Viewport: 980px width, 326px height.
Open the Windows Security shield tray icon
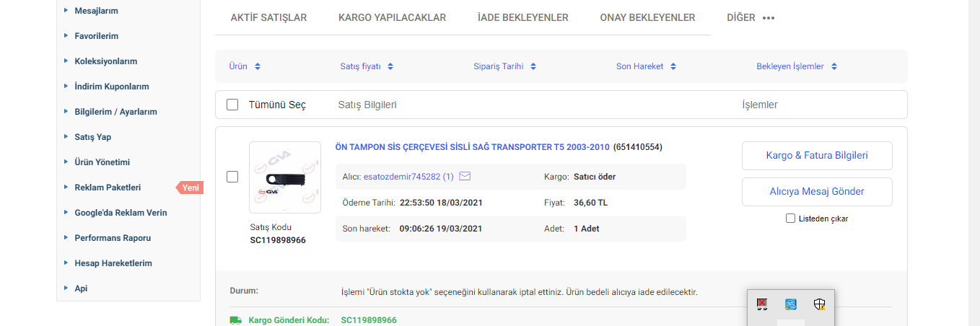[819, 304]
